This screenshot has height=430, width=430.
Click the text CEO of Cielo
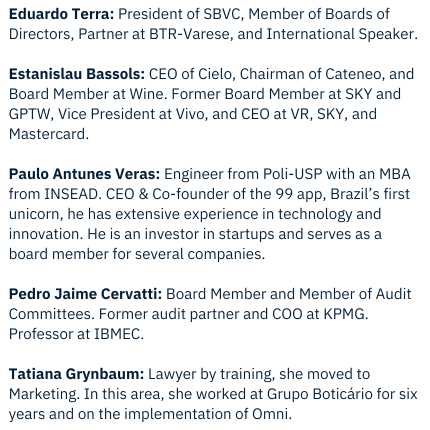tap(190, 74)
